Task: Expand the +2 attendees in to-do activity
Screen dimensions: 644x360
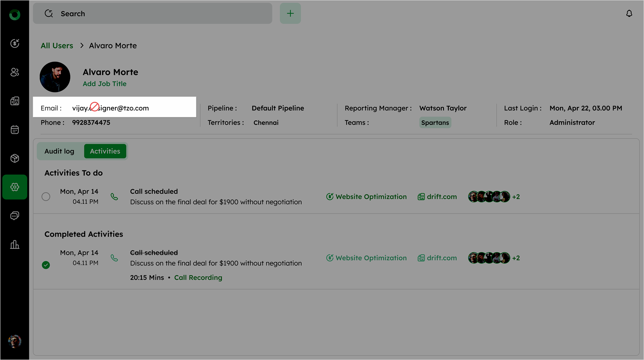Action: coord(516,197)
